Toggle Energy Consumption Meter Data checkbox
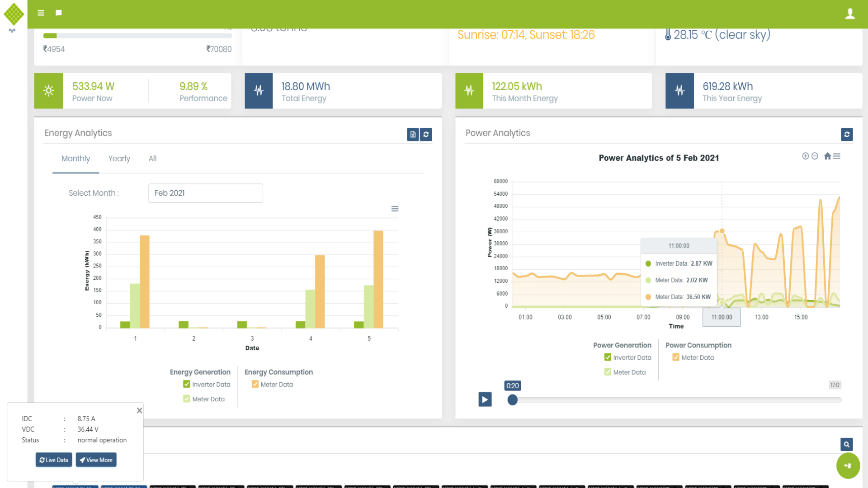868x488 pixels. click(255, 384)
